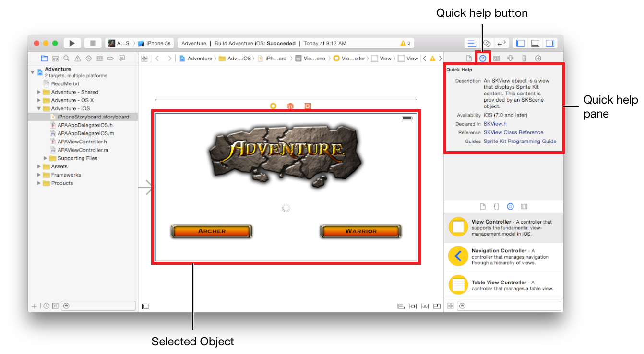
Task: Open the SKView Class Reference link
Action: click(x=513, y=133)
